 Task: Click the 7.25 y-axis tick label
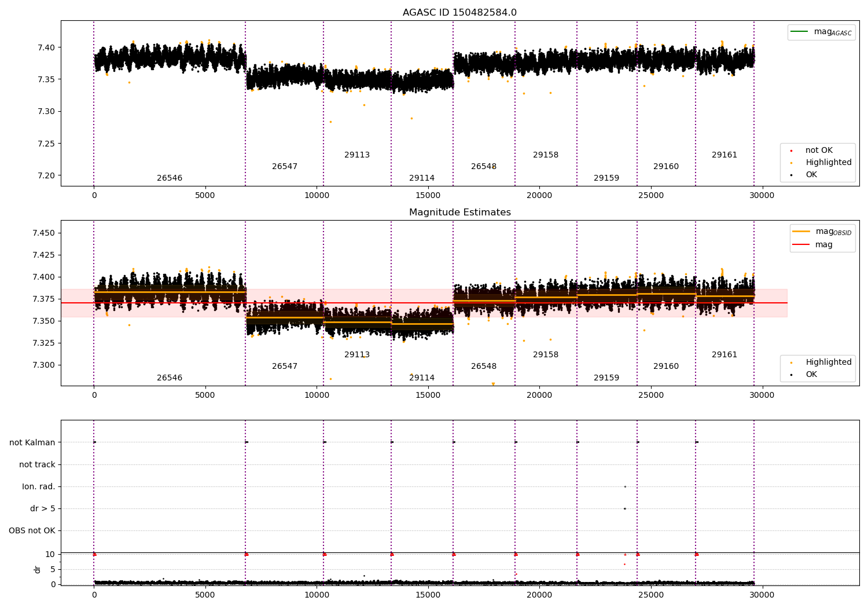(x=46, y=144)
